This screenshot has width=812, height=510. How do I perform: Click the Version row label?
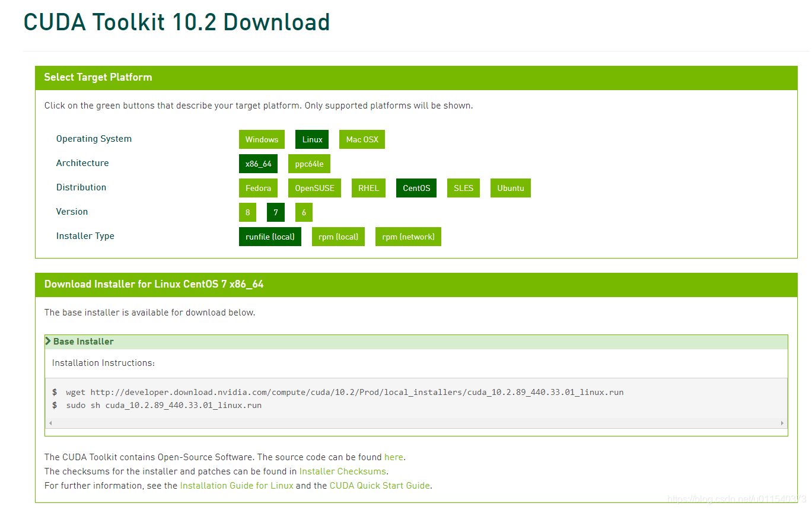pyautogui.click(x=72, y=212)
